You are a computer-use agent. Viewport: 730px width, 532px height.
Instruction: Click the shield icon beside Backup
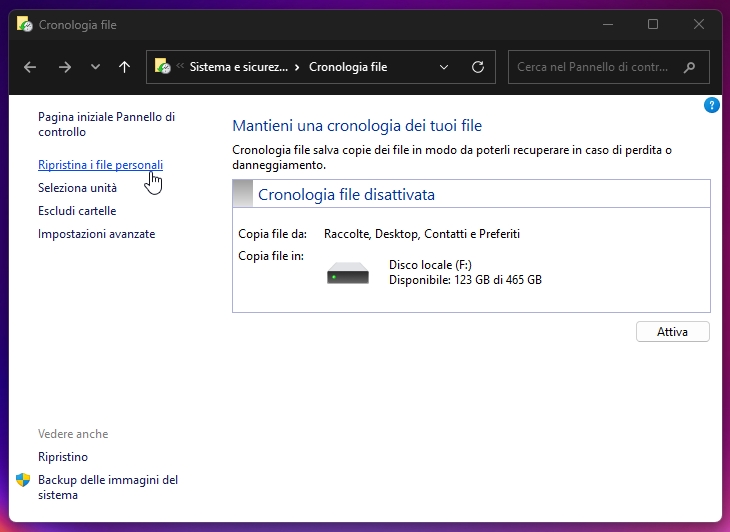(23, 480)
